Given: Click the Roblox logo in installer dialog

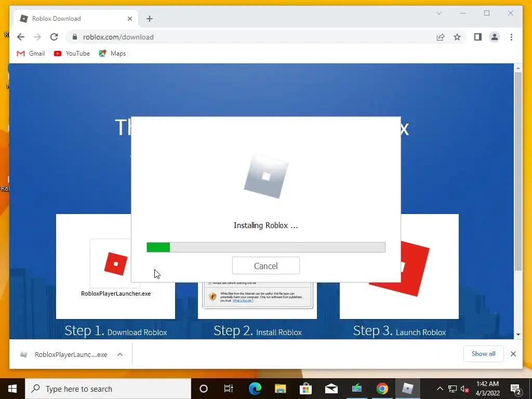Looking at the screenshot, I should coord(266,176).
